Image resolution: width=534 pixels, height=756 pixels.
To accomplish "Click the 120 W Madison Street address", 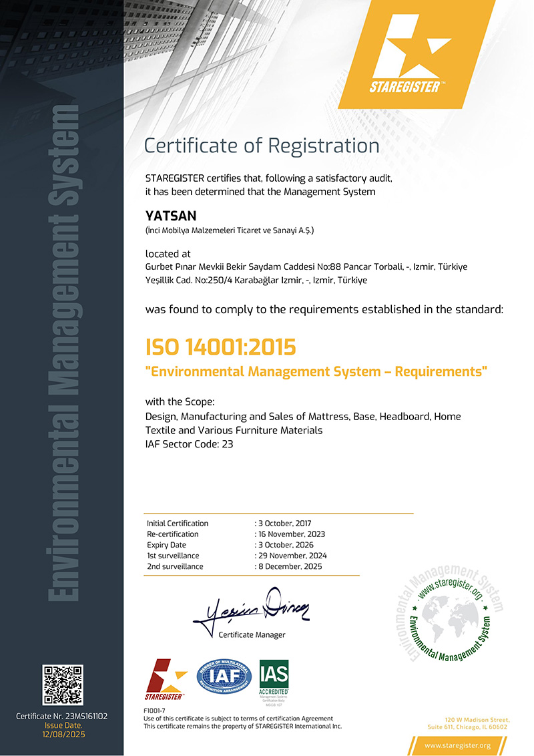I will click(x=467, y=723).
